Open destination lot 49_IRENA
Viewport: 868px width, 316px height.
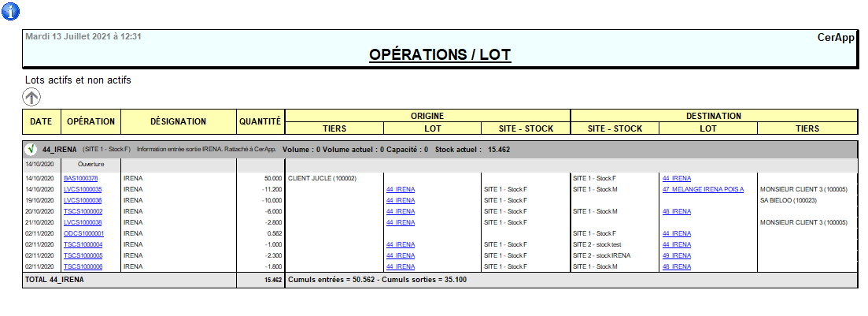click(677, 255)
